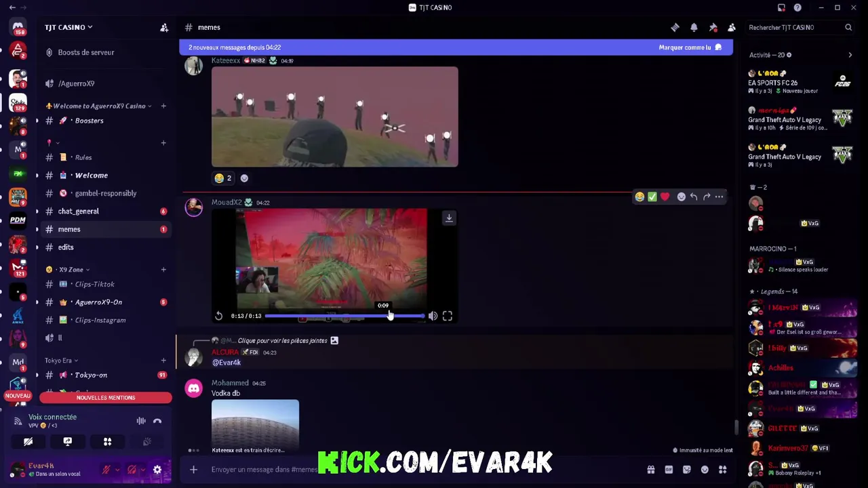Screen dimensions: 868x488
Task: Open the GIF picker in the message bar
Action: [x=669, y=470]
